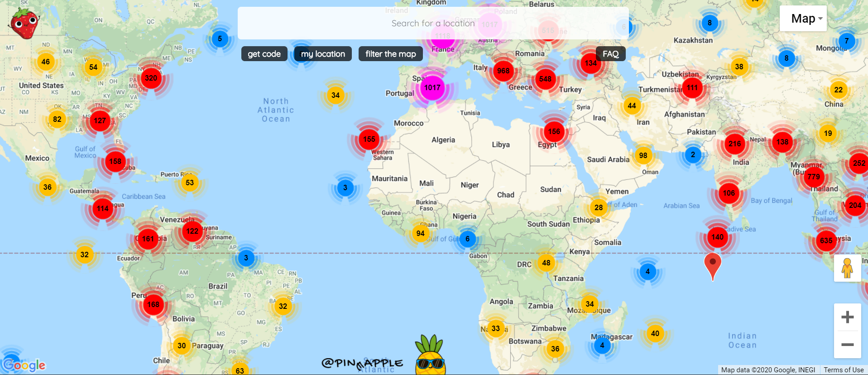Click the red 320 cluster in northeast US
This screenshot has height=375, width=868.
coord(151,78)
